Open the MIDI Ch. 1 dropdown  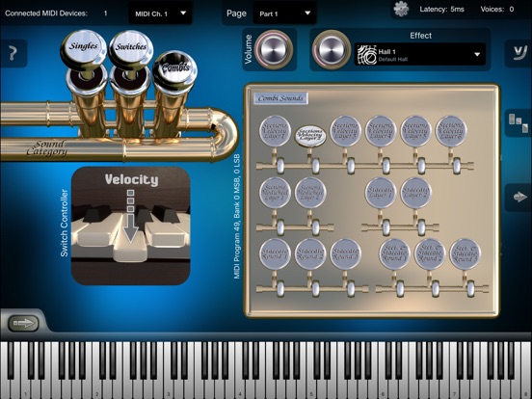pyautogui.click(x=160, y=13)
